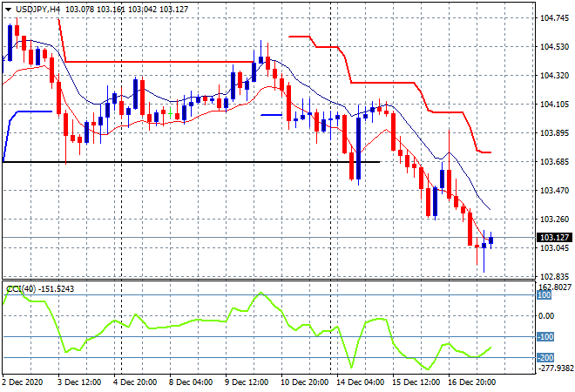Click the CCI 0.00 scale label
This screenshot has height=392, width=575.
(546, 316)
